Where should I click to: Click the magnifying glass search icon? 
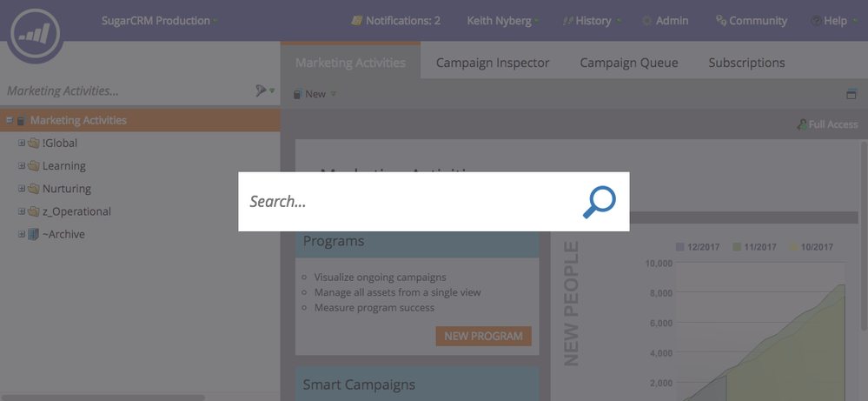(599, 203)
